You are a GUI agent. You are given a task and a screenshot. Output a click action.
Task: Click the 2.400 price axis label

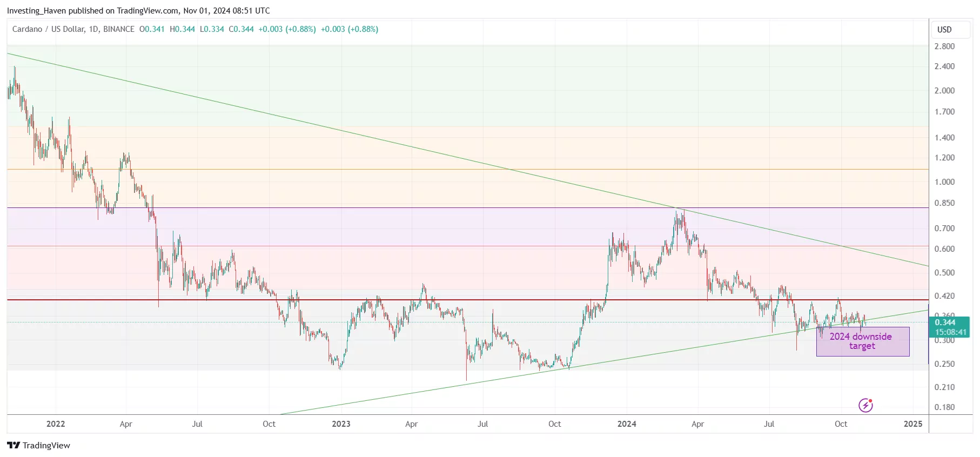944,66
